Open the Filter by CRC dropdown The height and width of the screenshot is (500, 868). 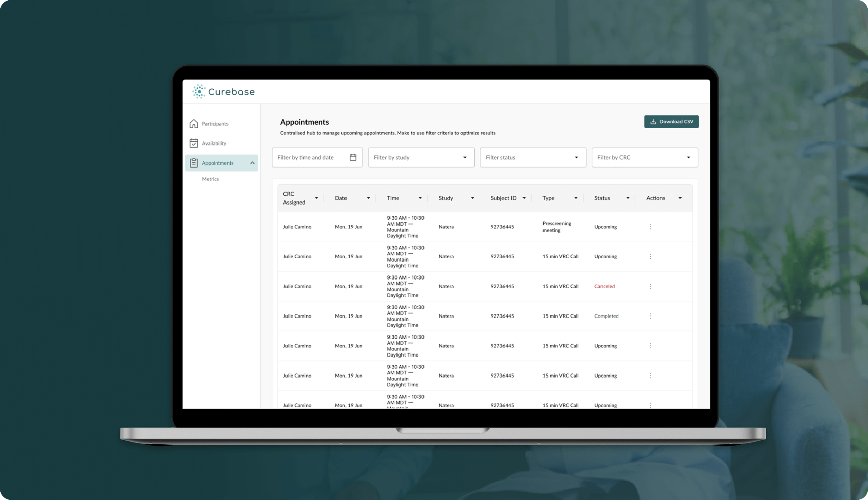coord(645,157)
